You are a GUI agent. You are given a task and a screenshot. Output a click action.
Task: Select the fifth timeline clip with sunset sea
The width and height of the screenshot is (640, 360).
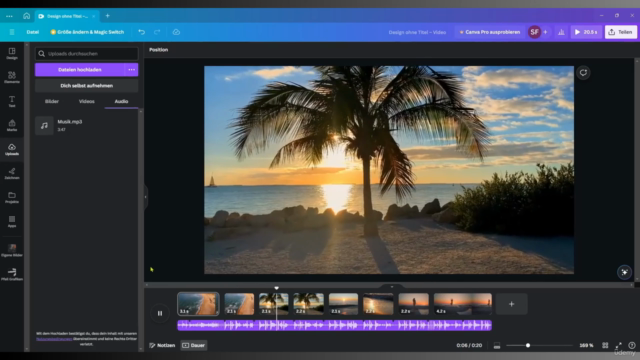tap(343, 304)
